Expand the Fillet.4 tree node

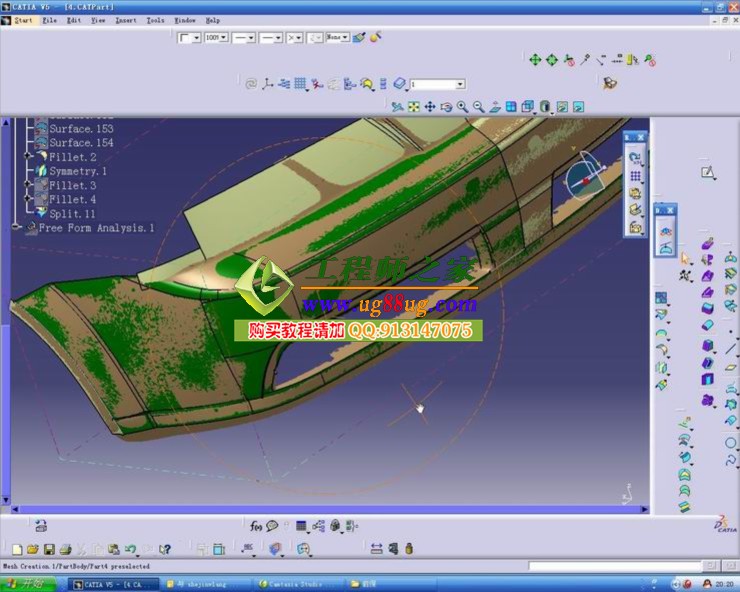point(28,199)
